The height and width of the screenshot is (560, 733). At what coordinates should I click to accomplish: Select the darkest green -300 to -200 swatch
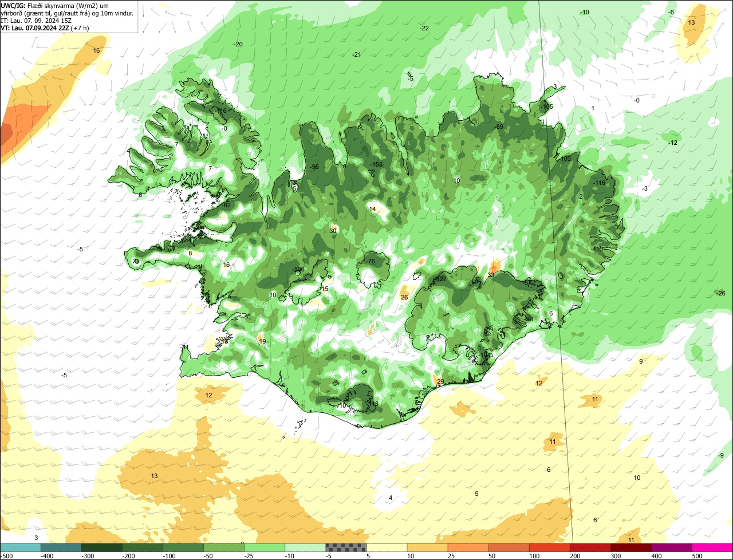point(102,547)
